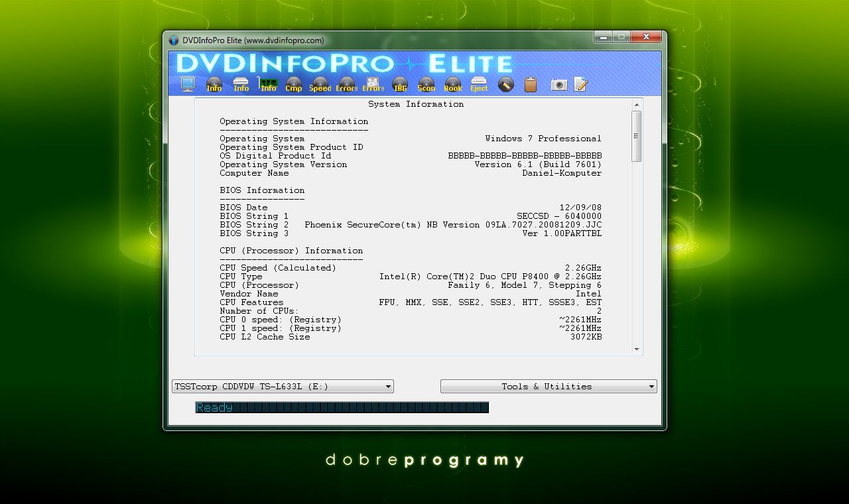The width and height of the screenshot is (849, 504).
Task: Click the 'Vendor Name' label
Action: point(249,294)
